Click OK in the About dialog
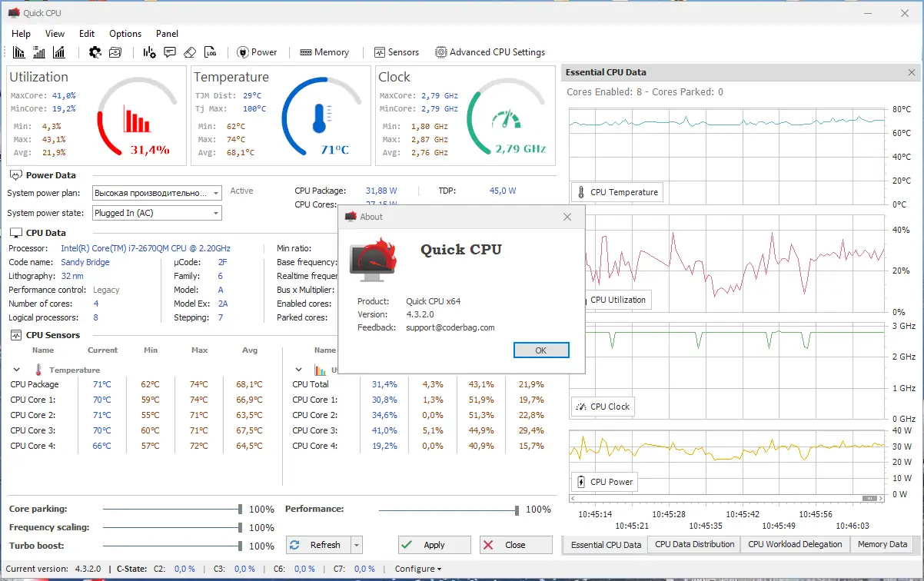 click(x=541, y=350)
